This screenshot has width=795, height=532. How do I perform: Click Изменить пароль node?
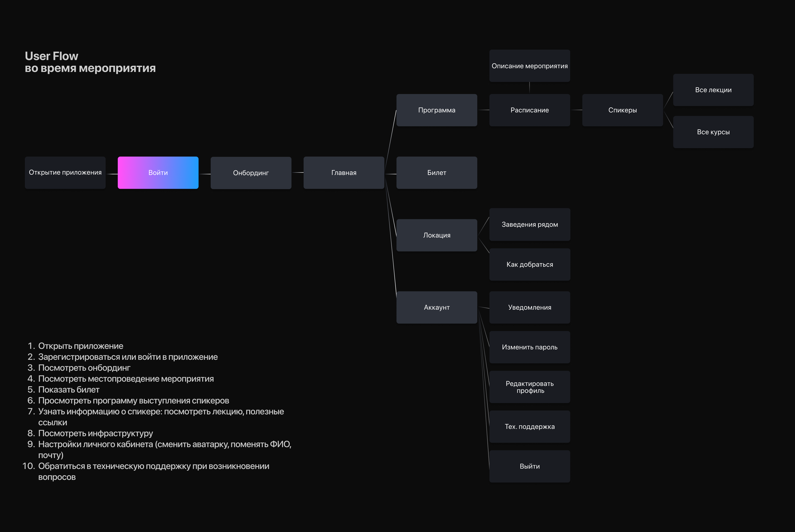(x=529, y=347)
